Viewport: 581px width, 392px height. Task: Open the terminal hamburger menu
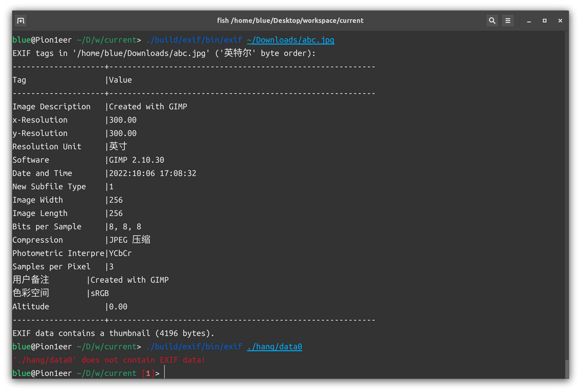[x=507, y=20]
